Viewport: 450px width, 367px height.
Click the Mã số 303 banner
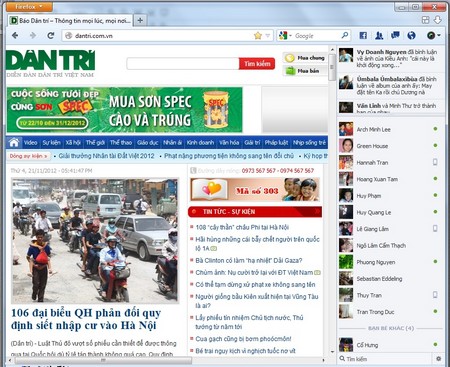pyautogui.click(x=255, y=190)
